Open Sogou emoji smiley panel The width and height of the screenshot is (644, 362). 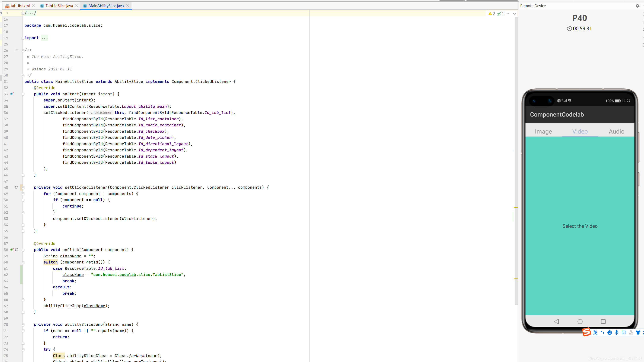pos(610,333)
